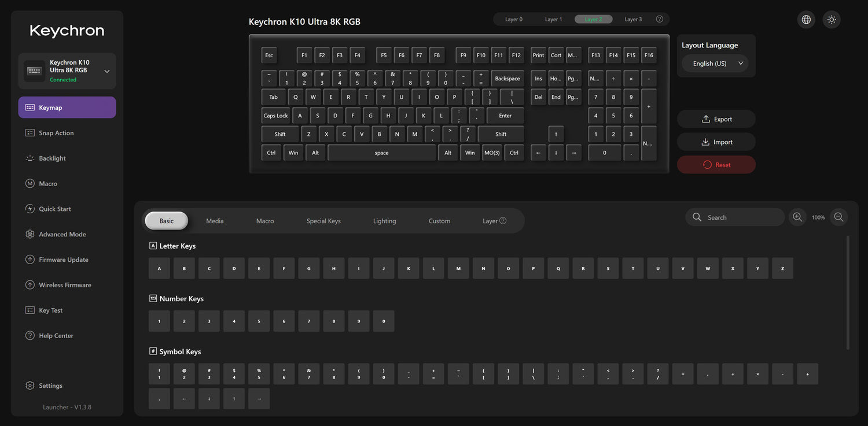Select the left arrow key on keyboard layout
This screenshot has width=868, height=426.
coord(538,153)
